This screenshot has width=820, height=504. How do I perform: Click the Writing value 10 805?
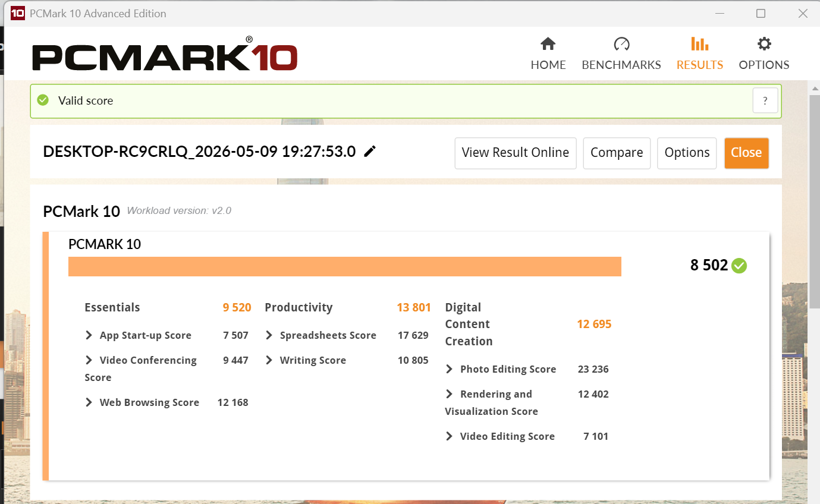click(413, 360)
